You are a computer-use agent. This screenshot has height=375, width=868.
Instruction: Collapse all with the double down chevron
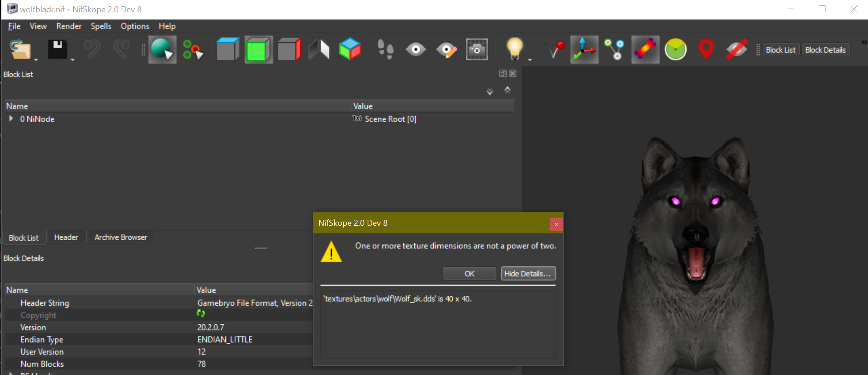click(490, 91)
